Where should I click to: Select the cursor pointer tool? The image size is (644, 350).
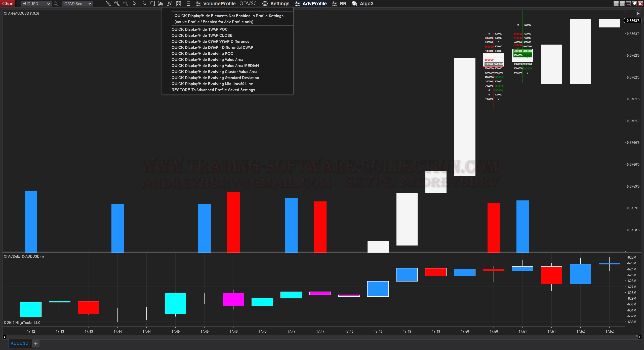134,4
